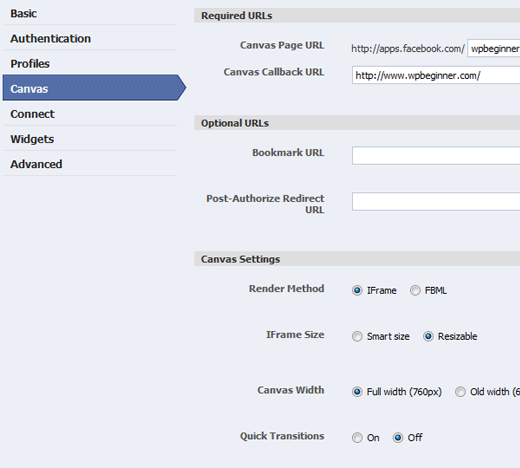Click the Optional URLs section header

pos(357,123)
